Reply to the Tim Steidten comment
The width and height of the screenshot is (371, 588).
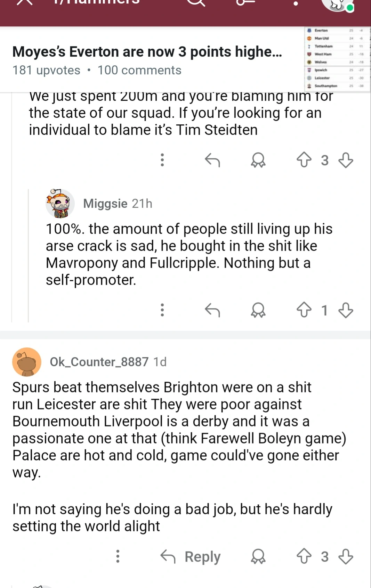[x=212, y=160]
